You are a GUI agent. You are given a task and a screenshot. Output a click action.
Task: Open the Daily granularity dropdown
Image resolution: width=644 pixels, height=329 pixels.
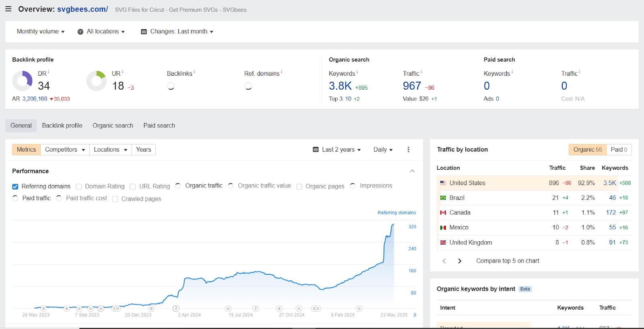pos(383,150)
